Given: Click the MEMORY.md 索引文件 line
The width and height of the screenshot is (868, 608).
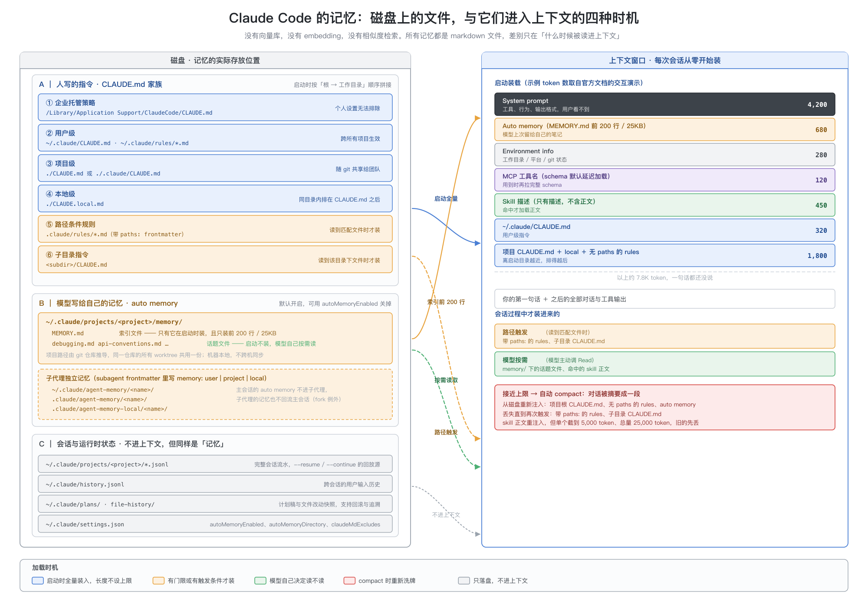Looking at the screenshot, I should (164, 333).
